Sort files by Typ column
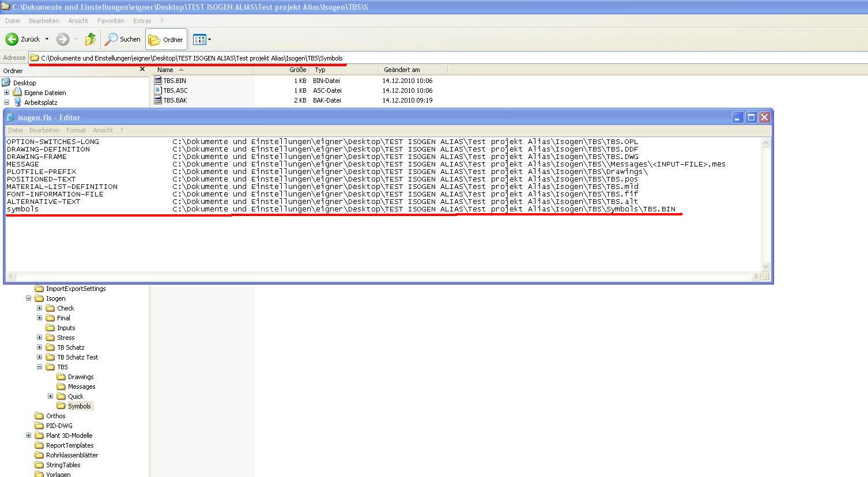This screenshot has width=868, height=477. click(344, 70)
